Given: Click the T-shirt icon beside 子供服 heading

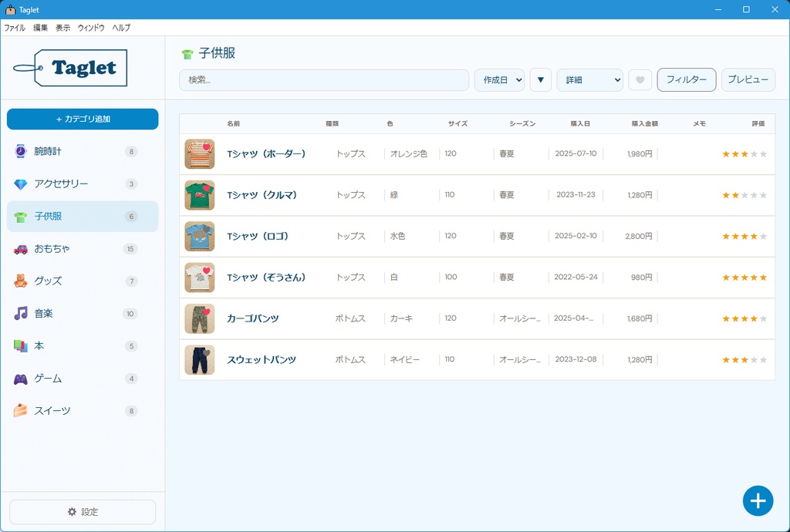Looking at the screenshot, I should tap(187, 54).
